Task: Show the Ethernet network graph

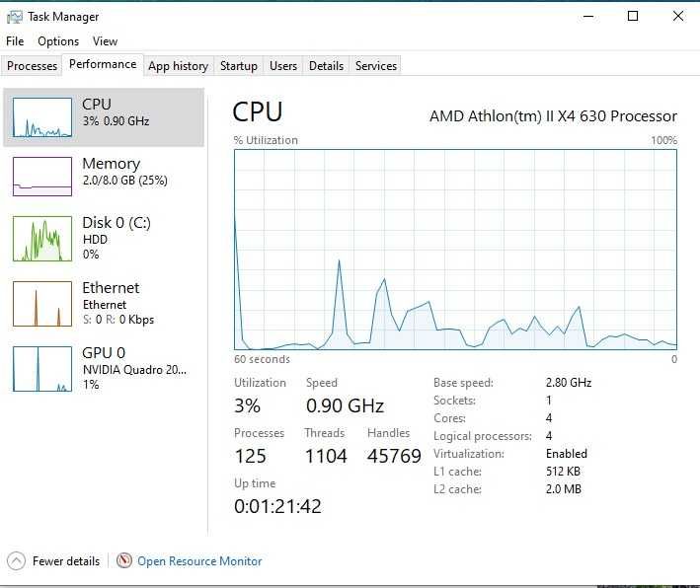Action: [42, 304]
